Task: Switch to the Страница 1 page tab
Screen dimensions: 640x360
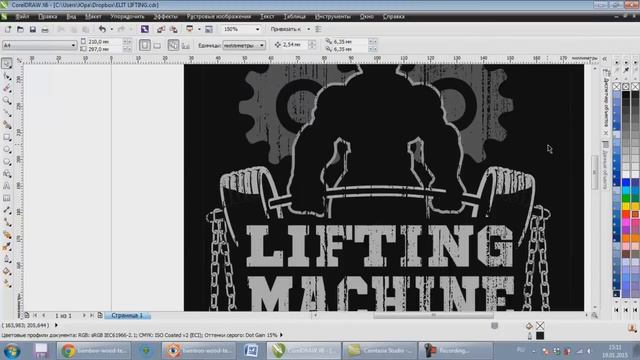Action: point(127,316)
